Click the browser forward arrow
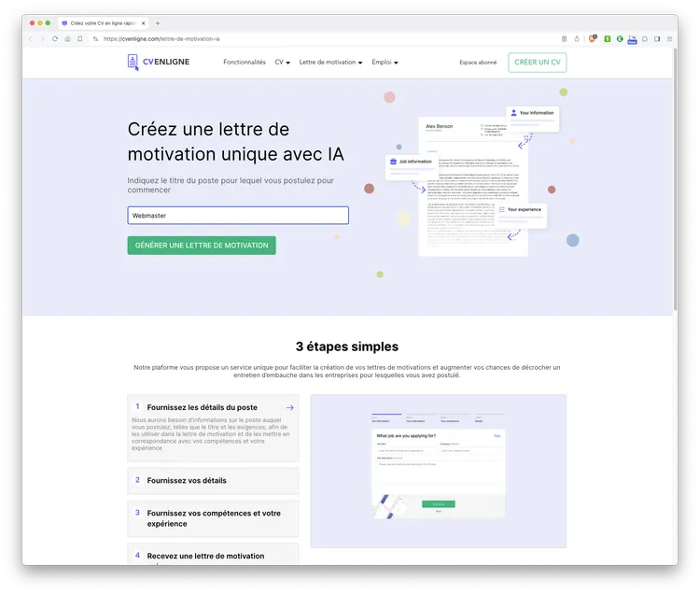This screenshot has width=700, height=594. click(x=42, y=39)
